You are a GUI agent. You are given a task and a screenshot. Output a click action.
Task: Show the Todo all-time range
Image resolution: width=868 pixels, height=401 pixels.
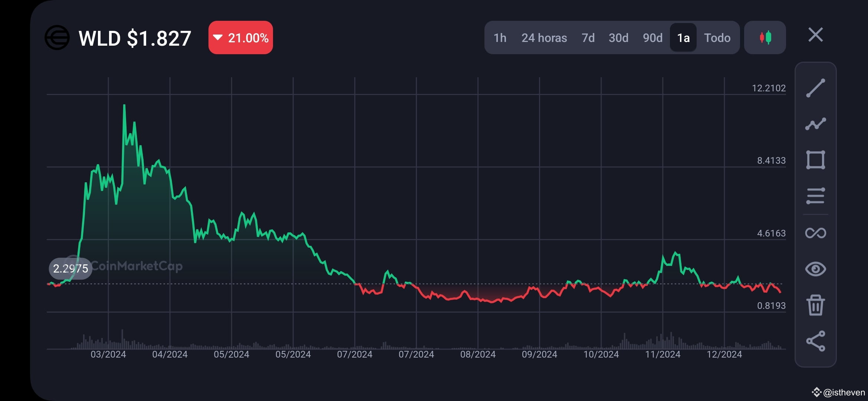(717, 38)
